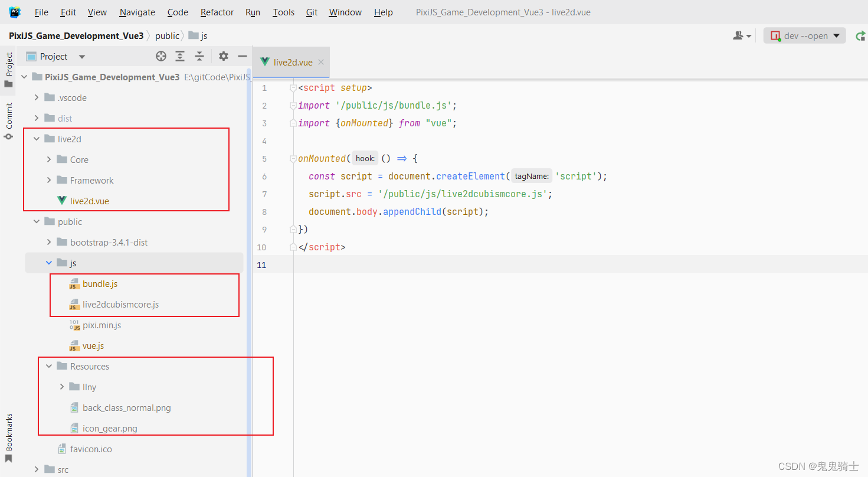Click the Expand All icon in Project panel
This screenshot has height=477, width=868.
(180, 56)
